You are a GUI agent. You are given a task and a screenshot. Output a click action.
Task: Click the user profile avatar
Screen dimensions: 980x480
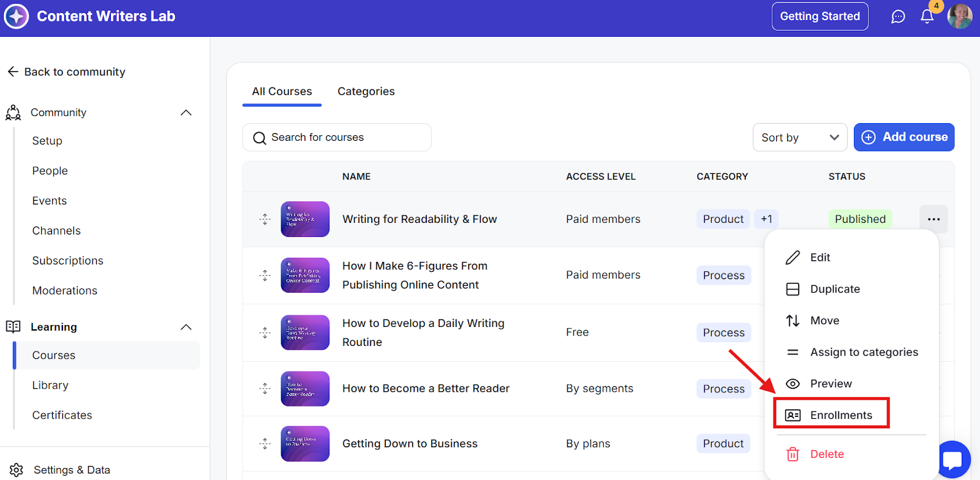[959, 17]
